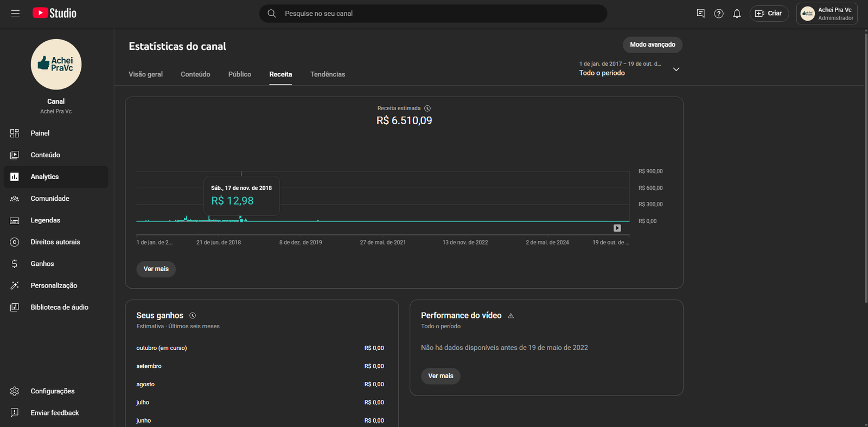Click warning icon beside Performance do vídeo
Screen dimensions: 868x427
click(x=510, y=316)
